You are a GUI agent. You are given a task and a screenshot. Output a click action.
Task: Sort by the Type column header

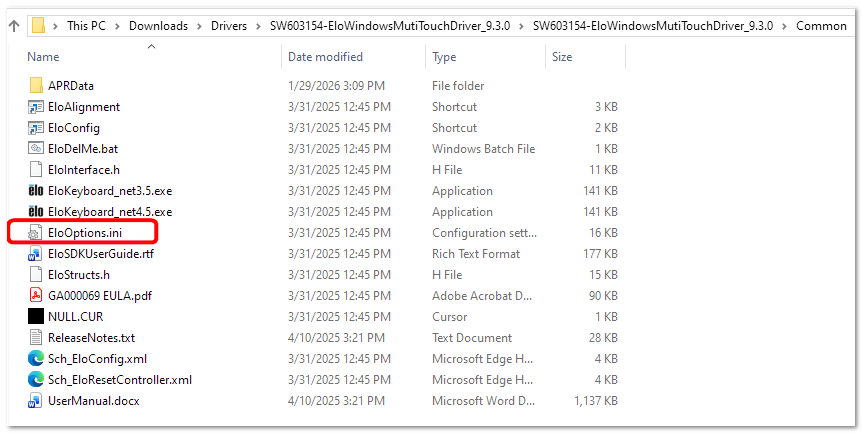tap(444, 57)
